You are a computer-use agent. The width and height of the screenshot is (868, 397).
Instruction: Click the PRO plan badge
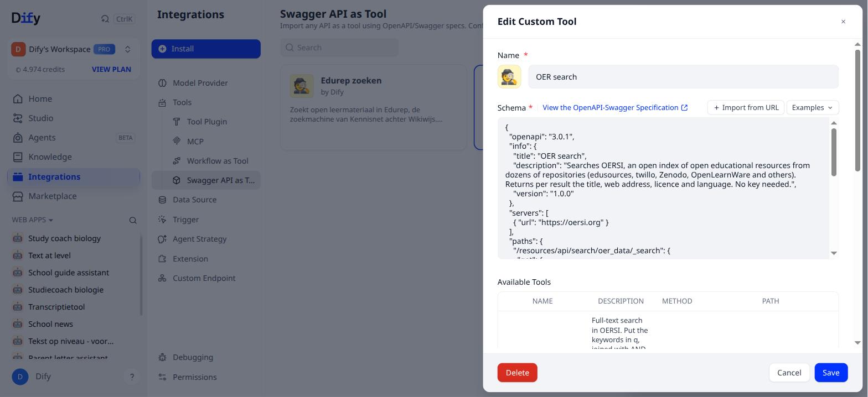click(x=104, y=49)
